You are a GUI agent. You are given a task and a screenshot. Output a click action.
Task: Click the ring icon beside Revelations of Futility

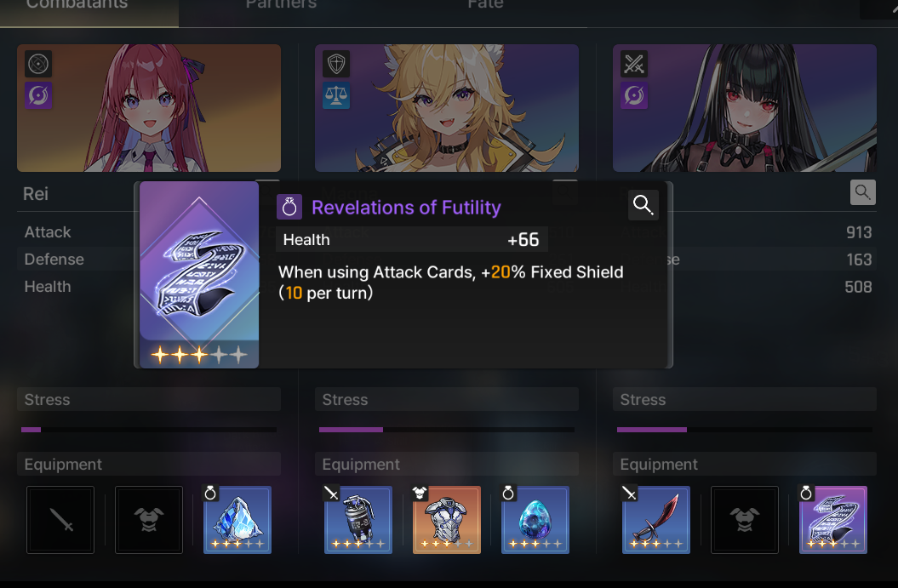(289, 207)
